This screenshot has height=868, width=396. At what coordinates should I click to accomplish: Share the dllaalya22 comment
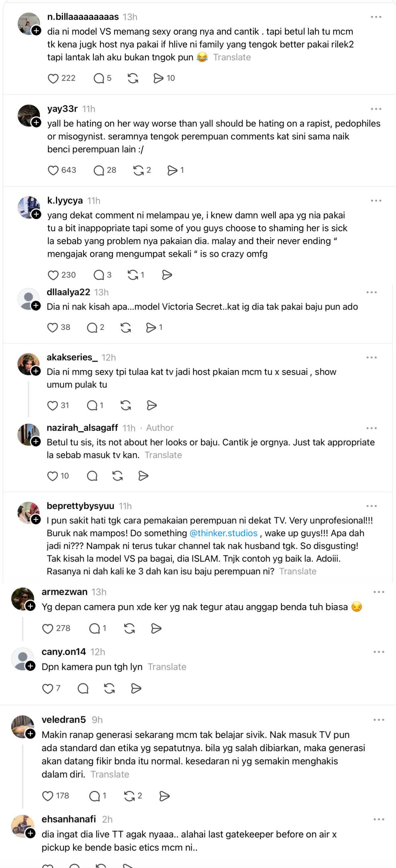click(x=151, y=328)
